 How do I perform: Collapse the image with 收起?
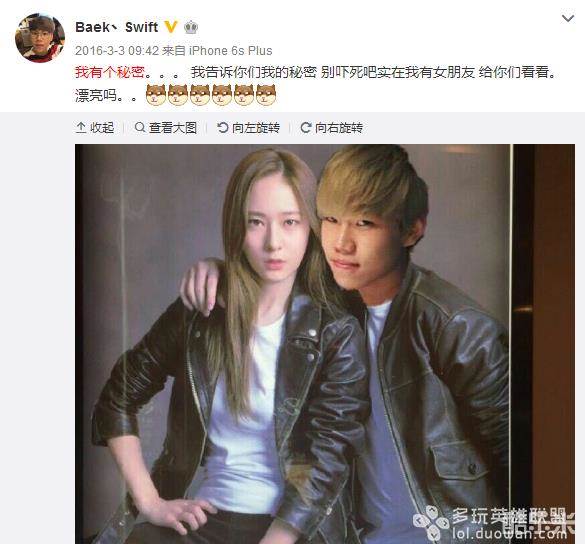point(95,128)
